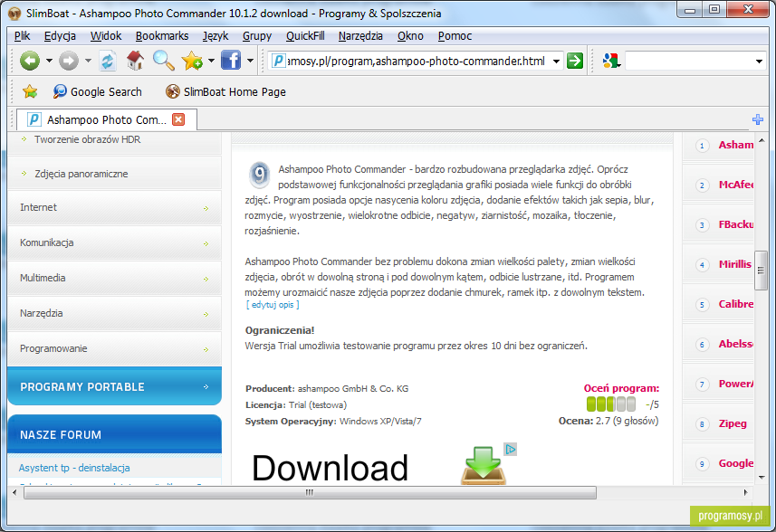Open the Mirillis ranking entry

point(735,264)
